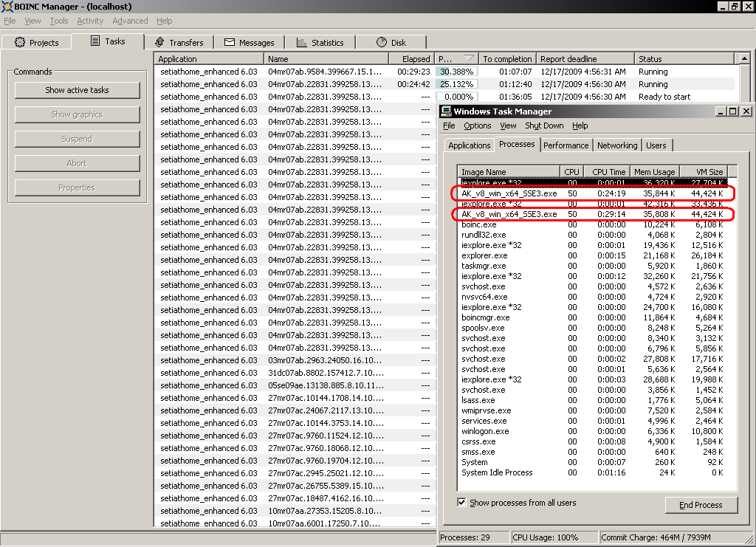
Task: Select the rundll32.exe process
Action: tap(592, 235)
